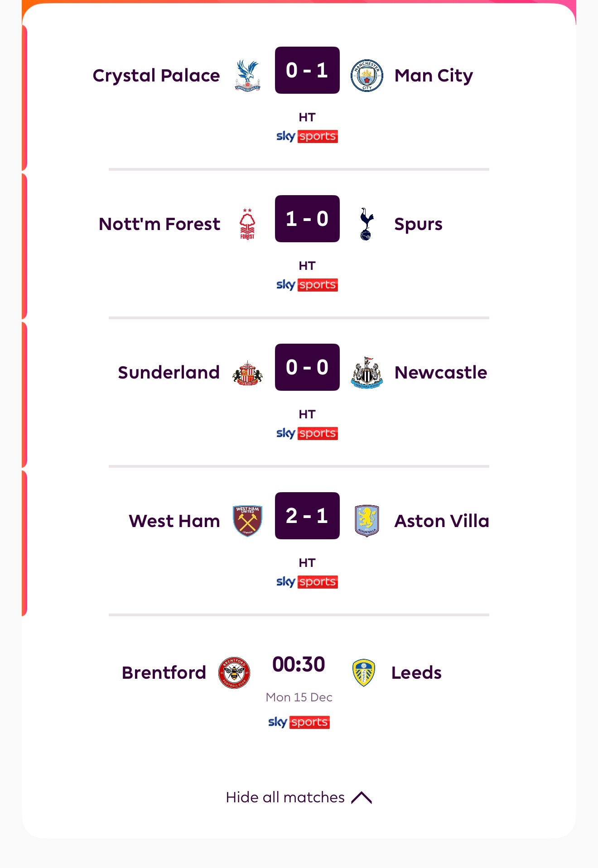Click the Spurs cockerel logo

(367, 224)
